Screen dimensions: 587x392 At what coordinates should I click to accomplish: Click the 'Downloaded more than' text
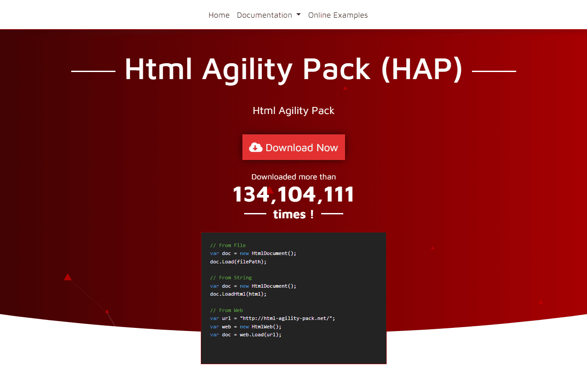tap(294, 177)
